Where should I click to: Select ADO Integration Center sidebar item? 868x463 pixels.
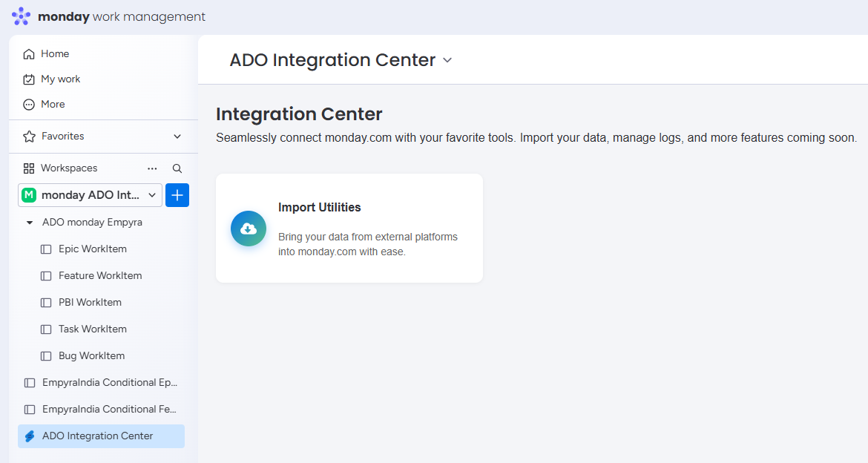102,436
